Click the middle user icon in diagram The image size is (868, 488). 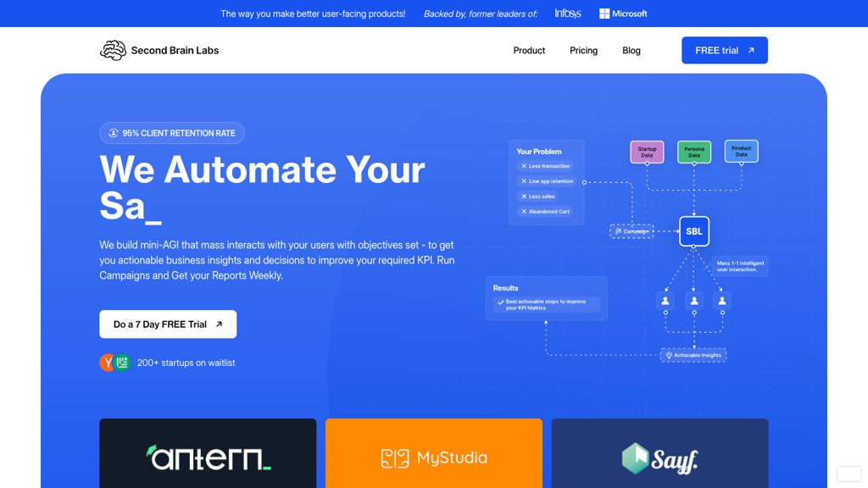point(694,301)
